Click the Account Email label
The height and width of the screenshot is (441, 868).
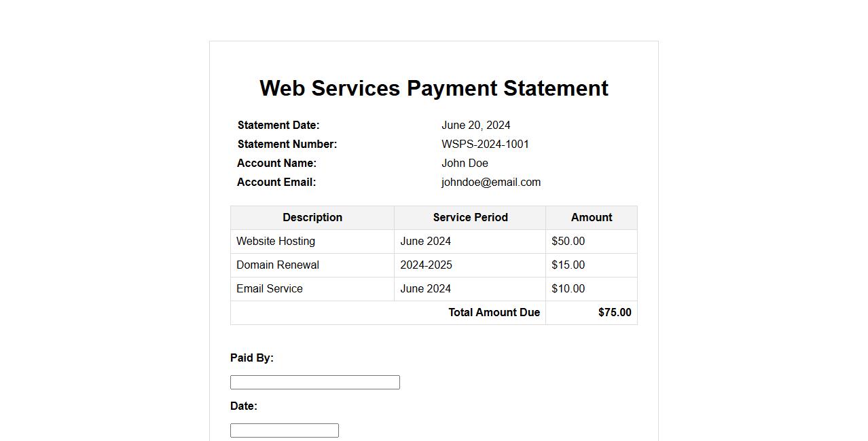click(x=276, y=182)
